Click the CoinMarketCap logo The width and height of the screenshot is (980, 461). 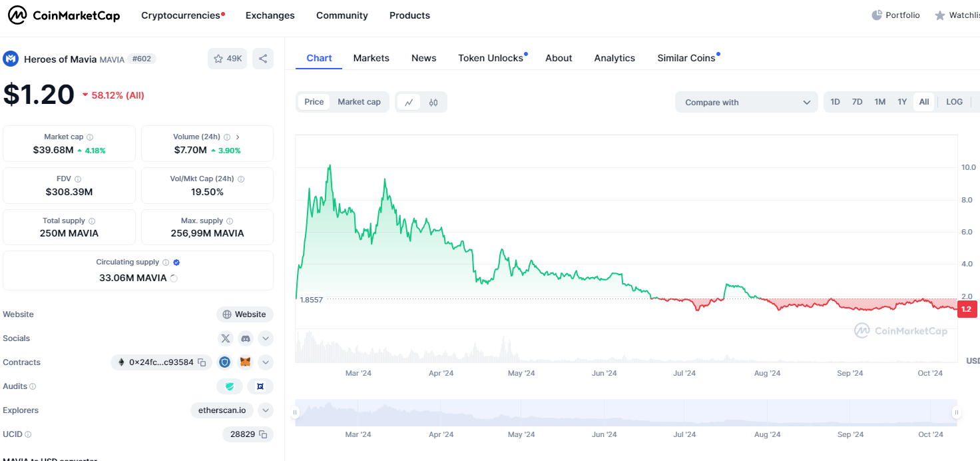pos(64,15)
